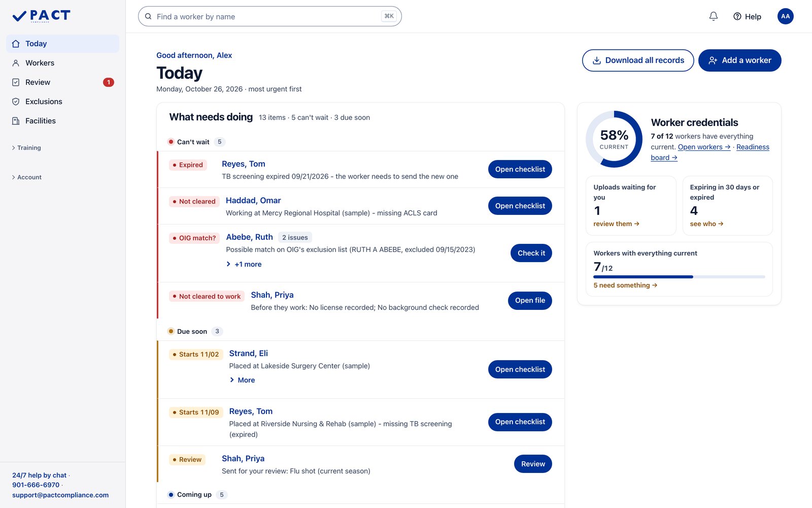The image size is (812, 508).
Task: Open the notifications bell
Action: pos(714,16)
